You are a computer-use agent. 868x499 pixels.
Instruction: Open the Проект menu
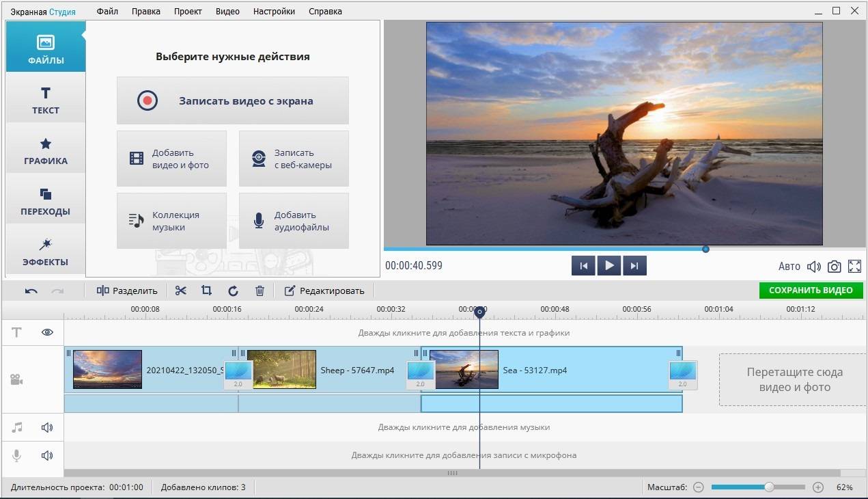tap(188, 12)
